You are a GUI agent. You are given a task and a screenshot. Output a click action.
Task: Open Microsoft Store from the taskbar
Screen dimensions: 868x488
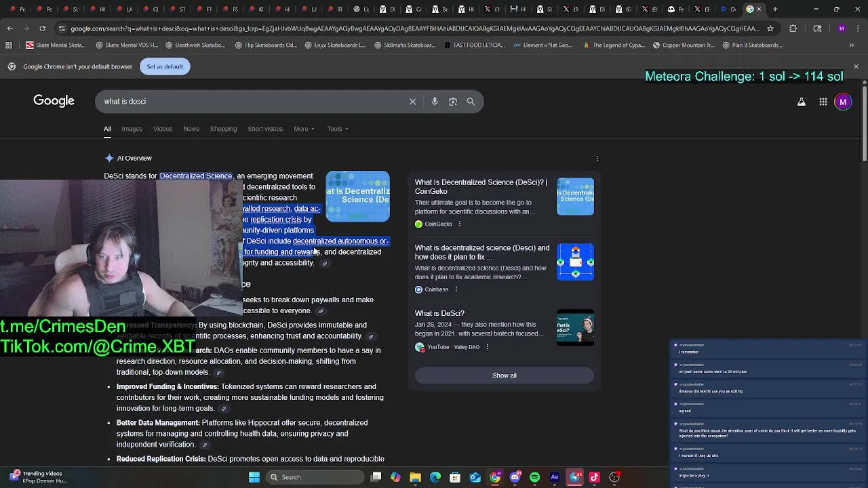point(455,477)
